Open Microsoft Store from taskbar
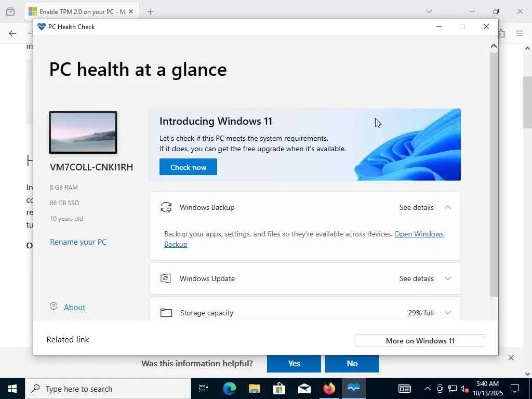The height and width of the screenshot is (399, 532). 279,389
